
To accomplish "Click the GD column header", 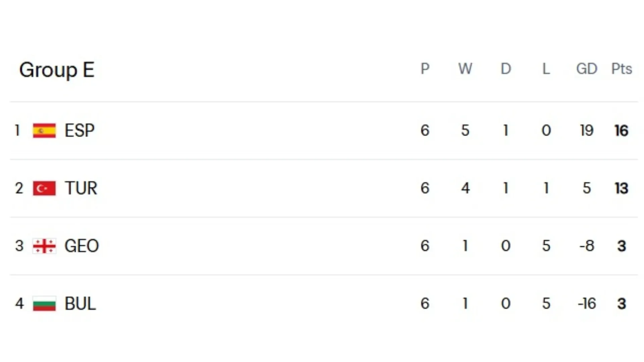I will tap(587, 69).
